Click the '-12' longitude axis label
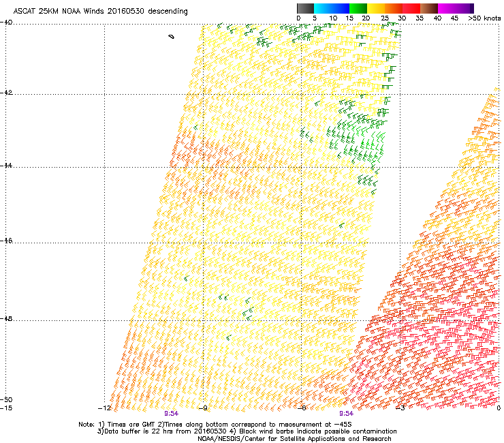The width and height of the screenshot is (504, 443). [104, 408]
